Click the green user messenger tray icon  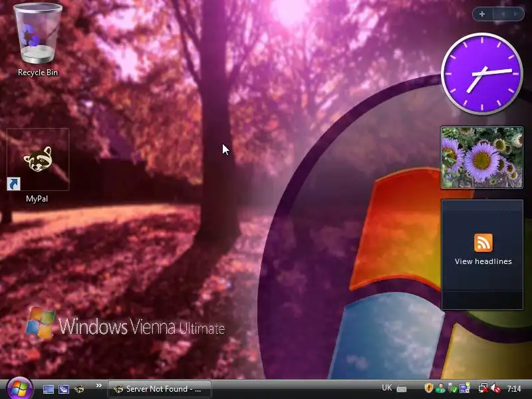point(440,388)
